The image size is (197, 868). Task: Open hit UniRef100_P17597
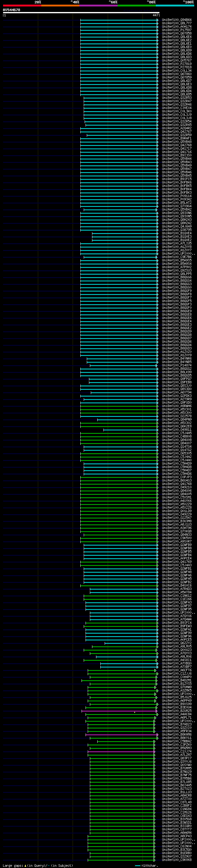point(176,30)
